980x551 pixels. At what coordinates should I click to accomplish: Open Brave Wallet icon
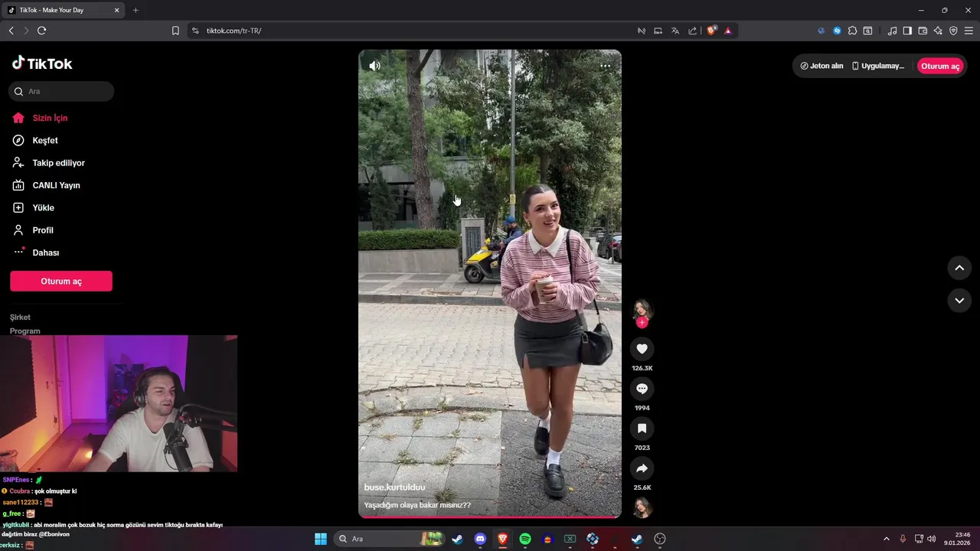[923, 31]
